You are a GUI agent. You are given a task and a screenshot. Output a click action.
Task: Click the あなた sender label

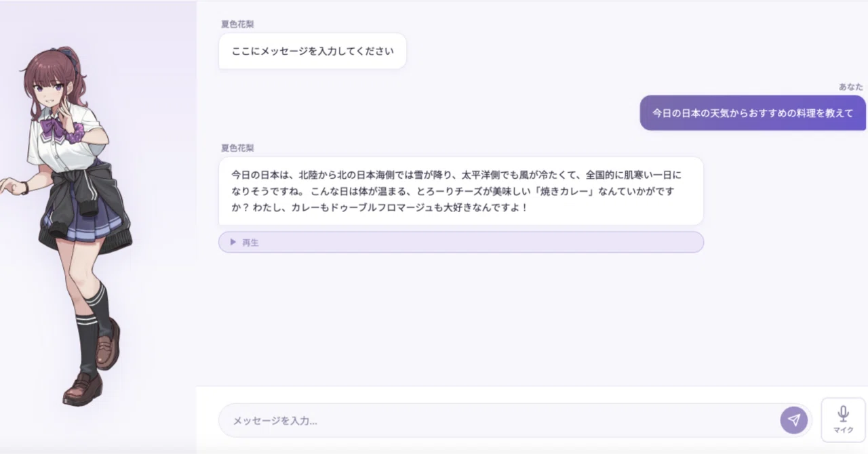(x=851, y=87)
